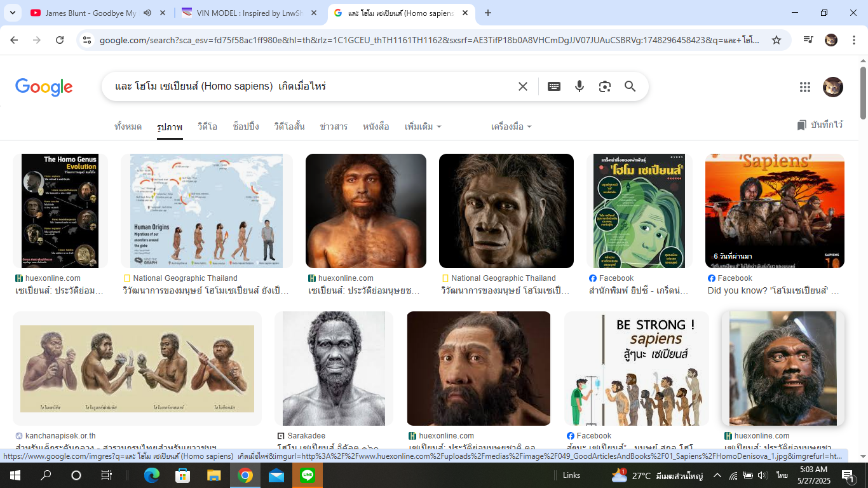Open the browser tab search dropdown
Screen dimensions: 868x488
coord(13,13)
